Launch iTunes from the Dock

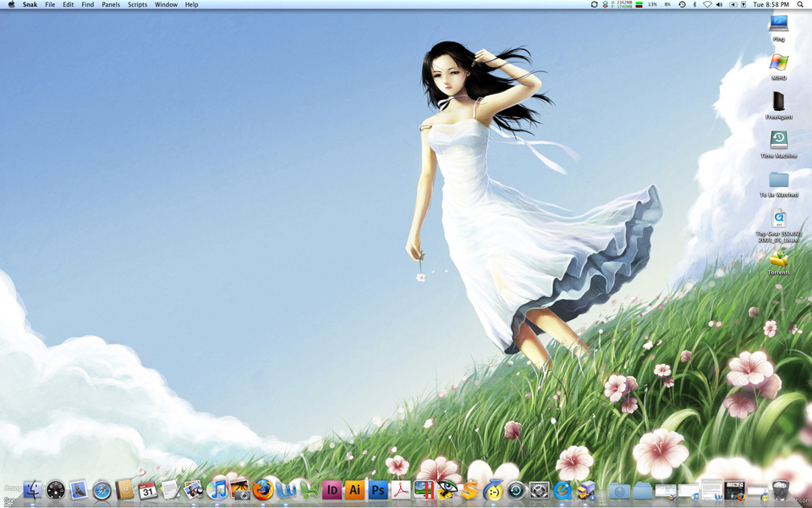(217, 490)
